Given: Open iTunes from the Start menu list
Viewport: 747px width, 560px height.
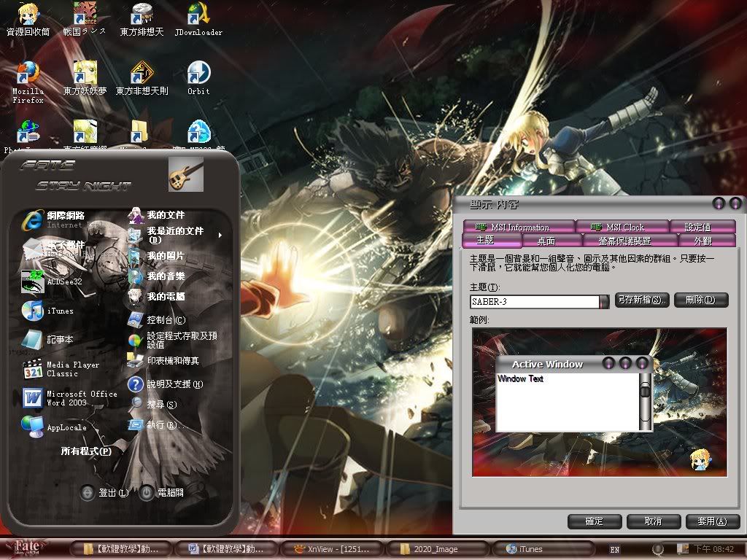Looking at the screenshot, I should pyautogui.click(x=47, y=311).
